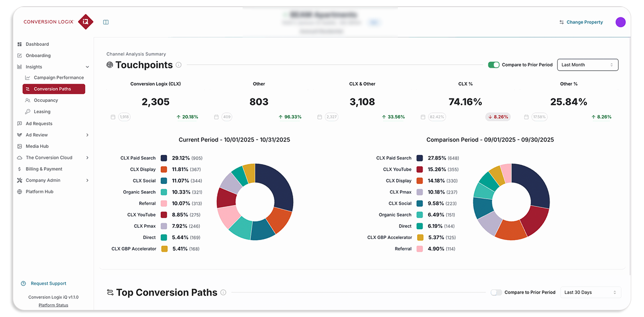
Task: Click the 2,327 prior period value
Action: tap(331, 117)
